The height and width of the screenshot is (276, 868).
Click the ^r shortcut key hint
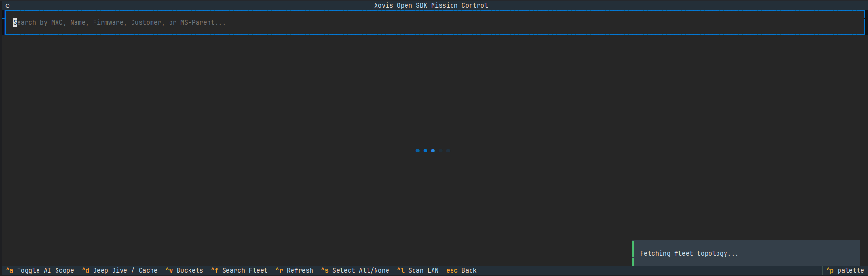pyautogui.click(x=279, y=270)
